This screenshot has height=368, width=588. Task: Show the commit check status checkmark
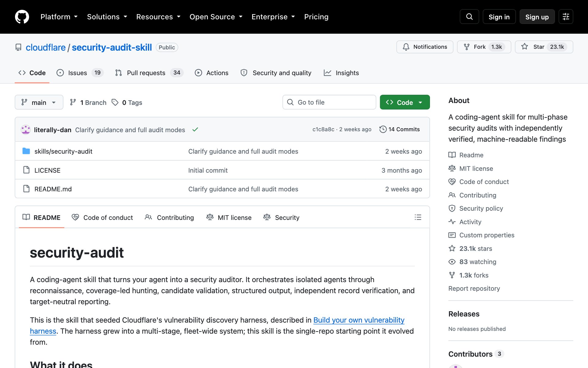tap(195, 129)
